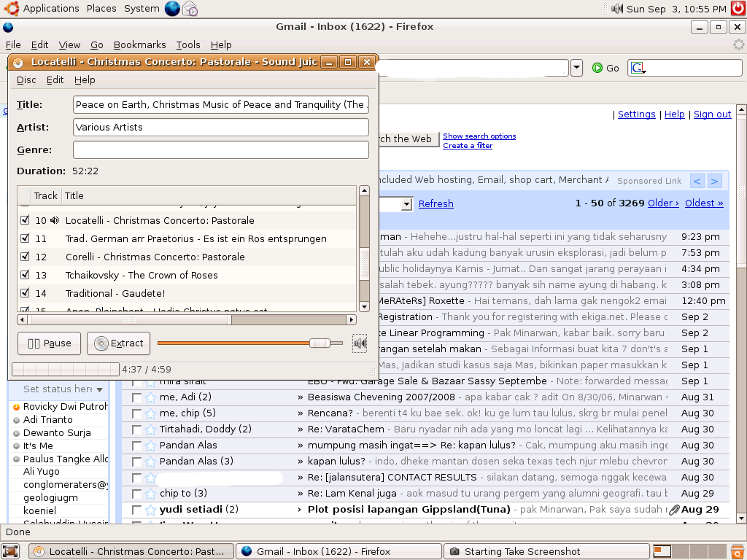Click the attachment paperclip on yudi setiadi email
This screenshot has width=747, height=560.
[x=673, y=510]
